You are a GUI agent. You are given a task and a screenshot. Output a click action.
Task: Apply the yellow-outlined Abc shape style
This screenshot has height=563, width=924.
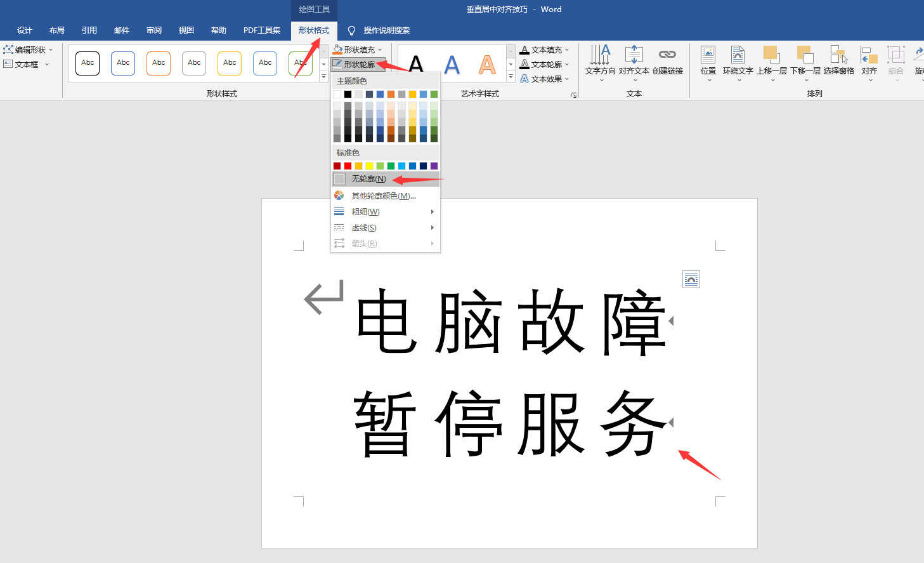230,63
